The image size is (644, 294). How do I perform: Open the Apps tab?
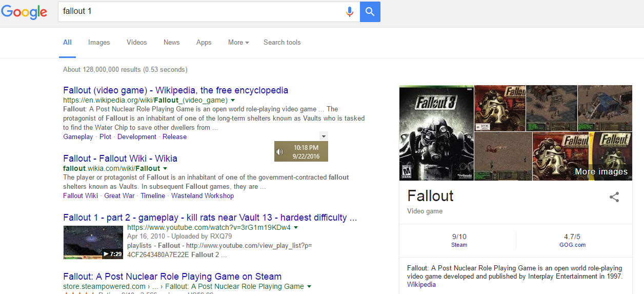point(204,43)
